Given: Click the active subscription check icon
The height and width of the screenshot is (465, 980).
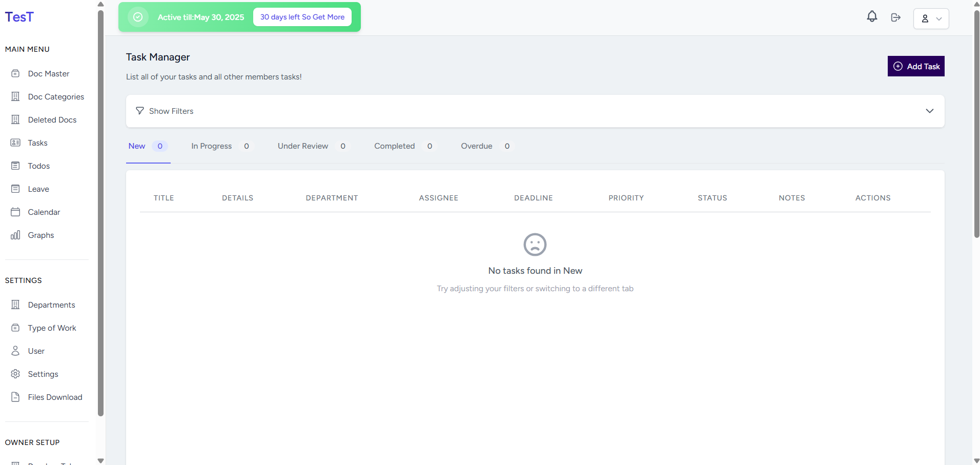Looking at the screenshot, I should click(x=138, y=17).
